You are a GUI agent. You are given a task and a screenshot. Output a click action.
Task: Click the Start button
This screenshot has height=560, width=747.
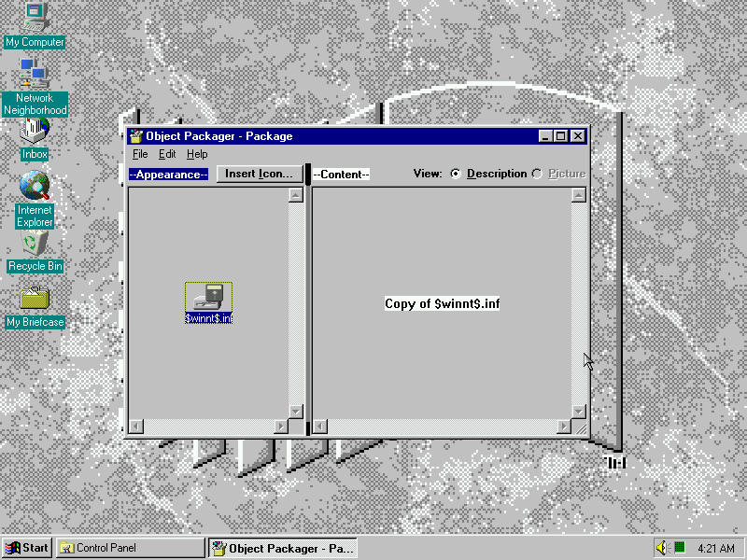[x=27, y=548]
